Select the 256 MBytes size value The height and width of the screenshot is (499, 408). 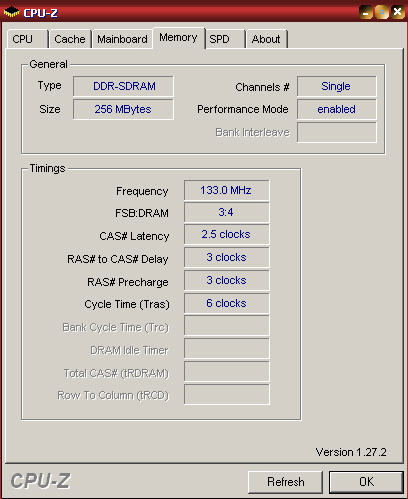[x=123, y=109]
